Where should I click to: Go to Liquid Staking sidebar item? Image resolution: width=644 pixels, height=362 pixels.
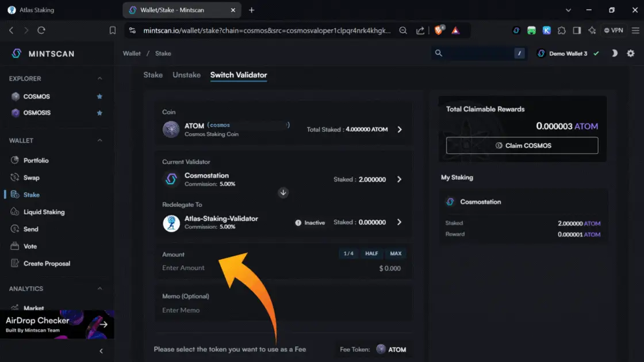pos(44,212)
